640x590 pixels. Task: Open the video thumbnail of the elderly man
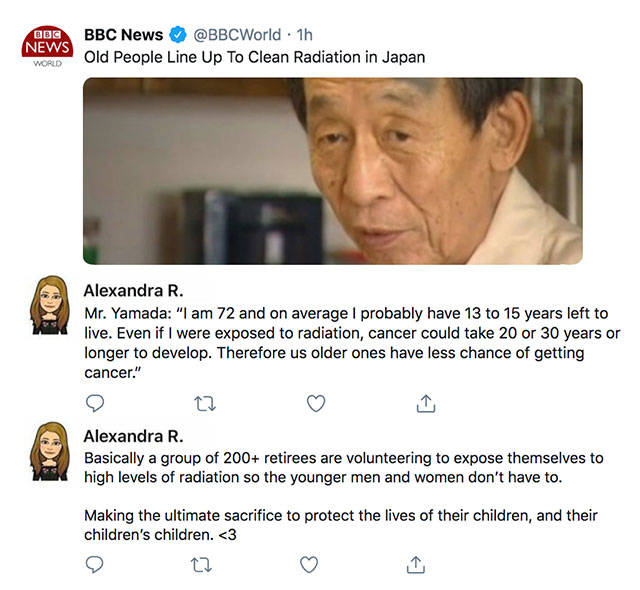[332, 171]
